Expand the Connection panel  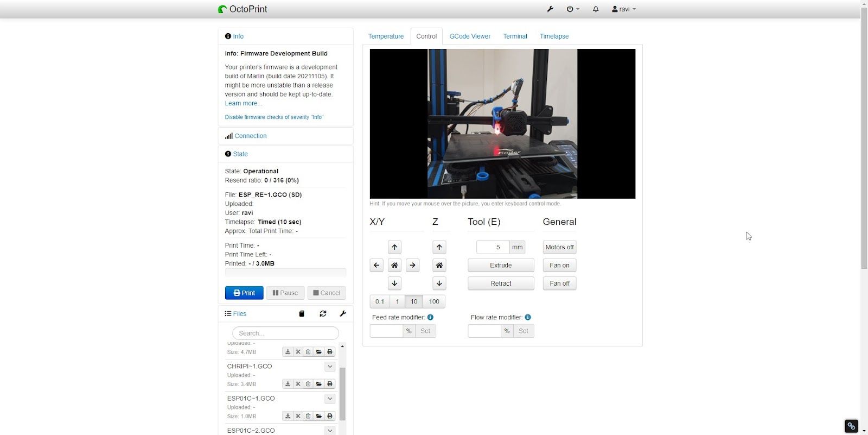250,136
